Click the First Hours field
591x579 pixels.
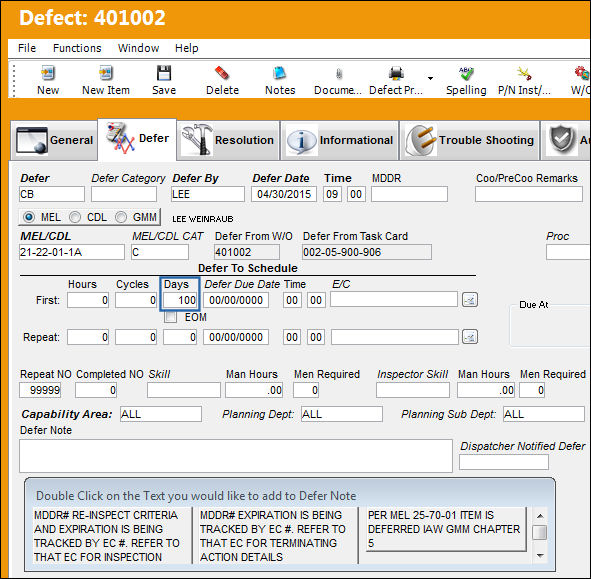pos(88,300)
